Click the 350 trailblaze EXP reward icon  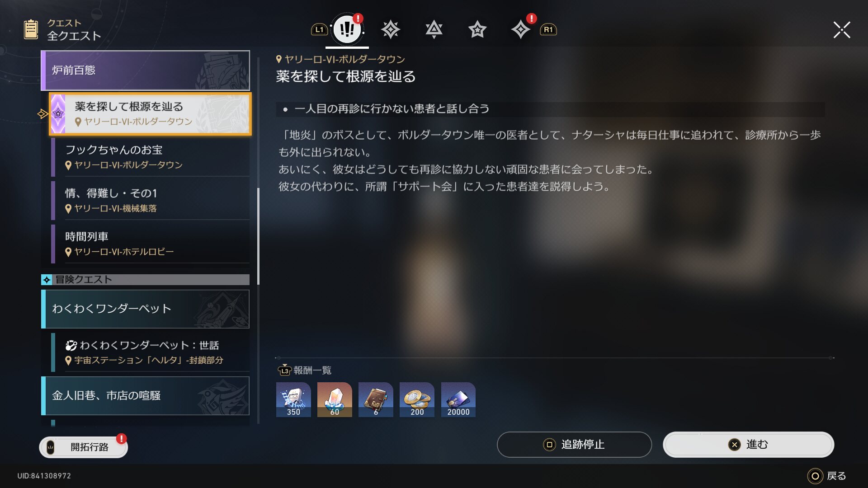293,399
